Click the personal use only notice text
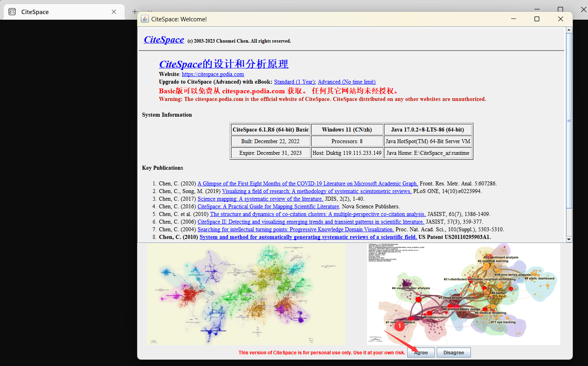This screenshot has height=366, width=588. 322,352
